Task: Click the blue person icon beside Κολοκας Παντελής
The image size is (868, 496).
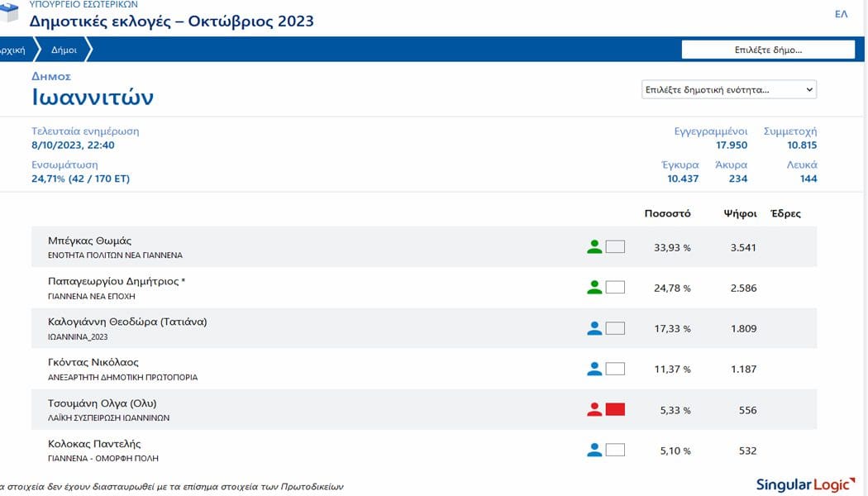Action: (594, 451)
